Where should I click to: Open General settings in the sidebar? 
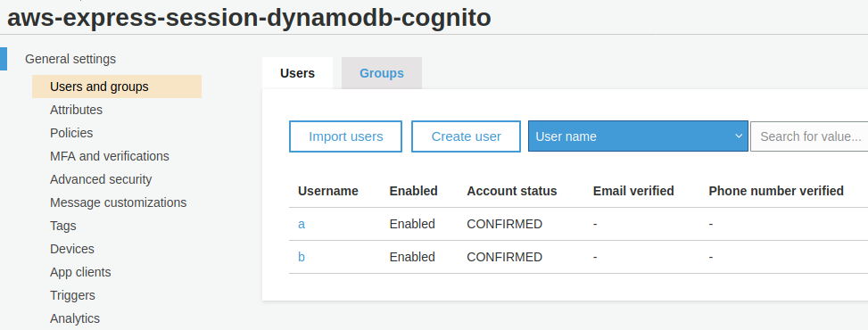pyautogui.click(x=70, y=59)
